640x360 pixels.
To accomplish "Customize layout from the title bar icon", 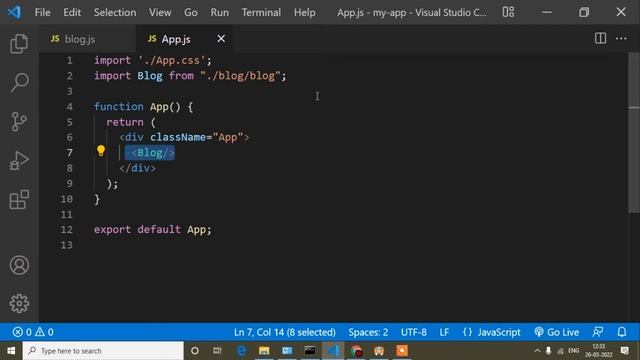I will pyautogui.click(x=508, y=12).
